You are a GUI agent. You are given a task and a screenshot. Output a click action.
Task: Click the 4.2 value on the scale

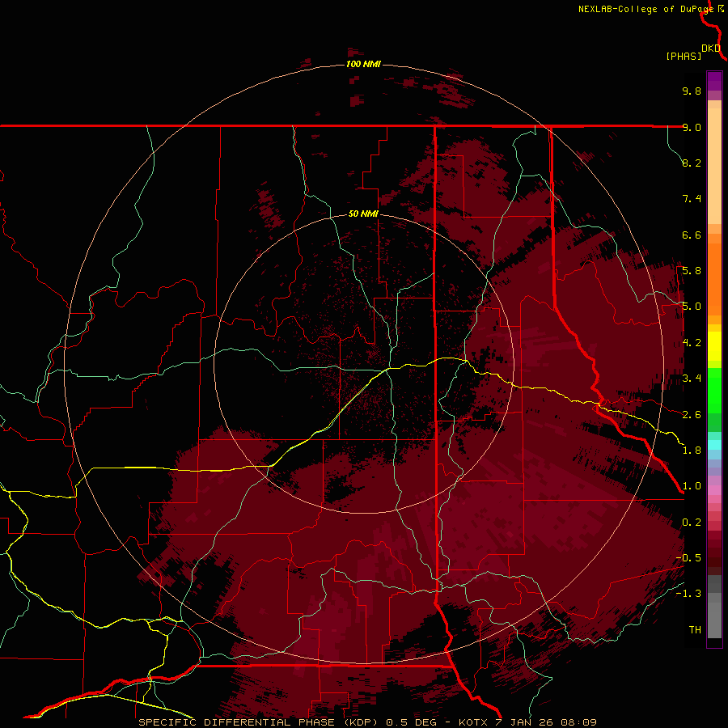point(692,343)
